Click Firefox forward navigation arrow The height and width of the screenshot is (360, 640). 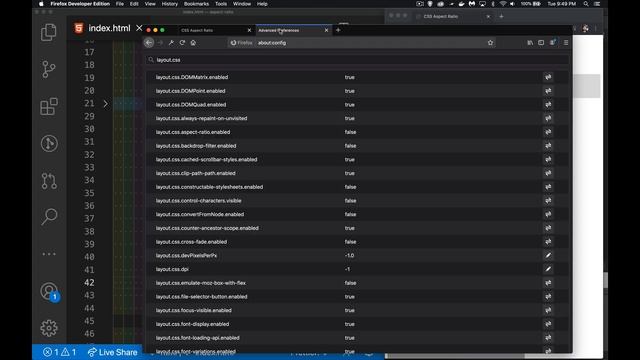[x=160, y=42]
